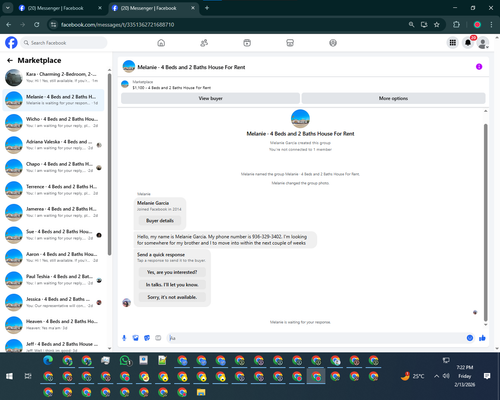Open the Paul Teshia conversation
The image size is (500, 400).
tap(53, 280)
